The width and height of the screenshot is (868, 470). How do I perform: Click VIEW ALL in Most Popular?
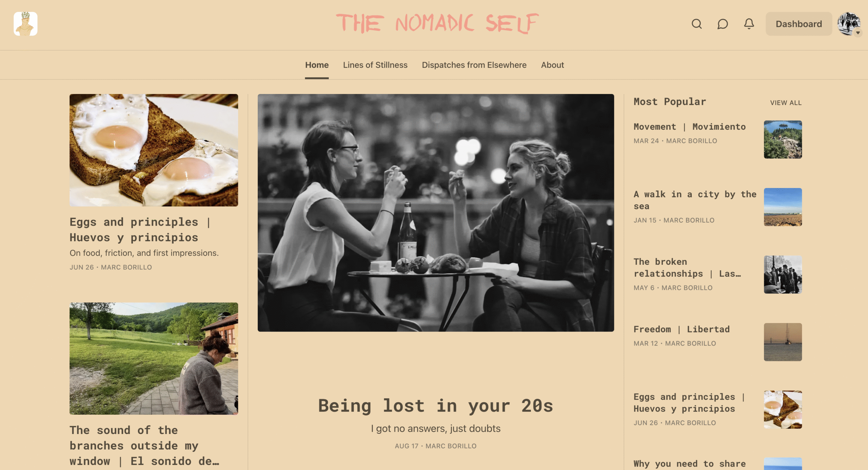coord(786,102)
